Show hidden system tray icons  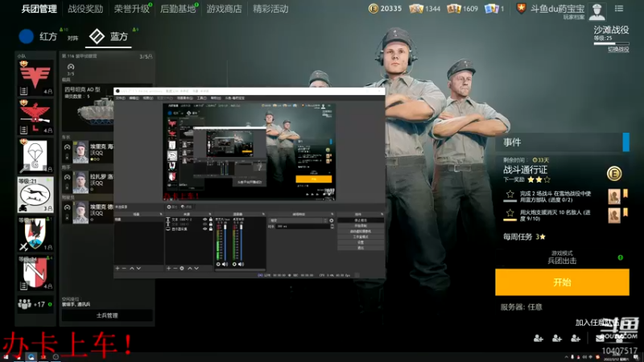pos(567,357)
